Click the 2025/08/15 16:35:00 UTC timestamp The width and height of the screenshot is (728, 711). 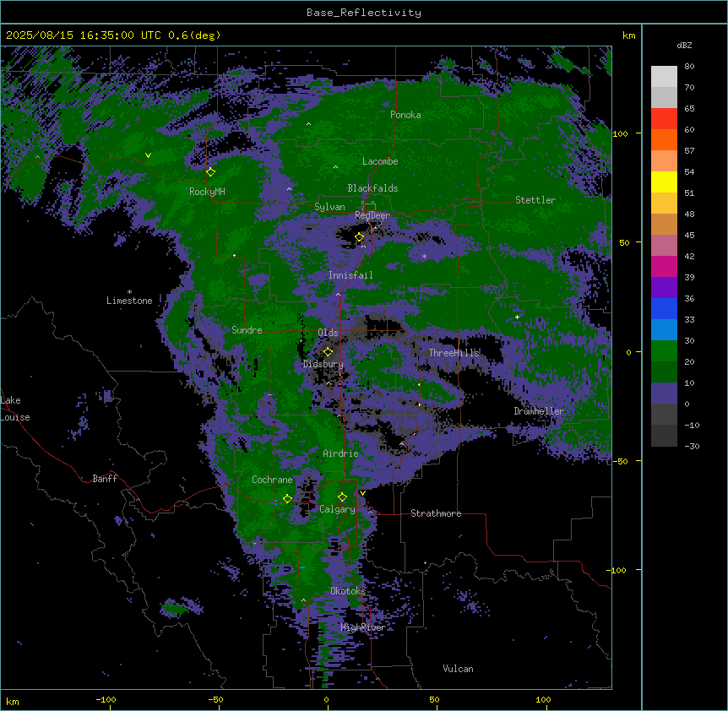[x=84, y=35]
